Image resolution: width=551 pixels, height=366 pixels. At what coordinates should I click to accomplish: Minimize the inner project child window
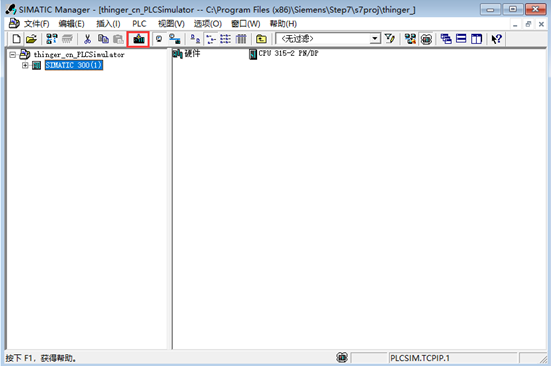click(x=515, y=24)
